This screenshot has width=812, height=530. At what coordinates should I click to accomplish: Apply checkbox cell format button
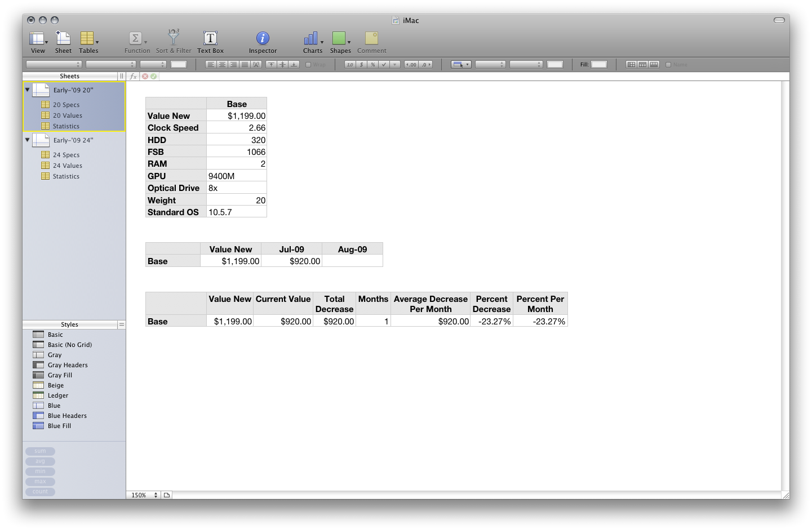click(x=384, y=64)
